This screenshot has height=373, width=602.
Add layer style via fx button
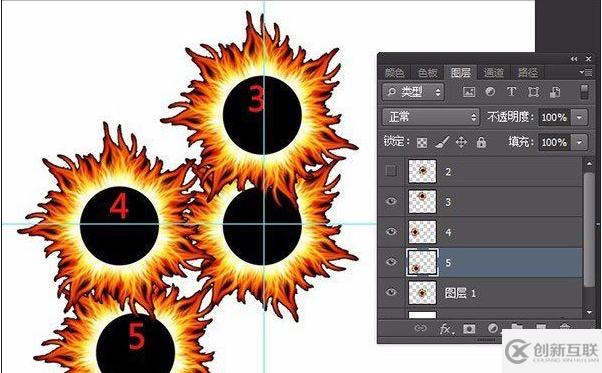pyautogui.click(x=445, y=329)
